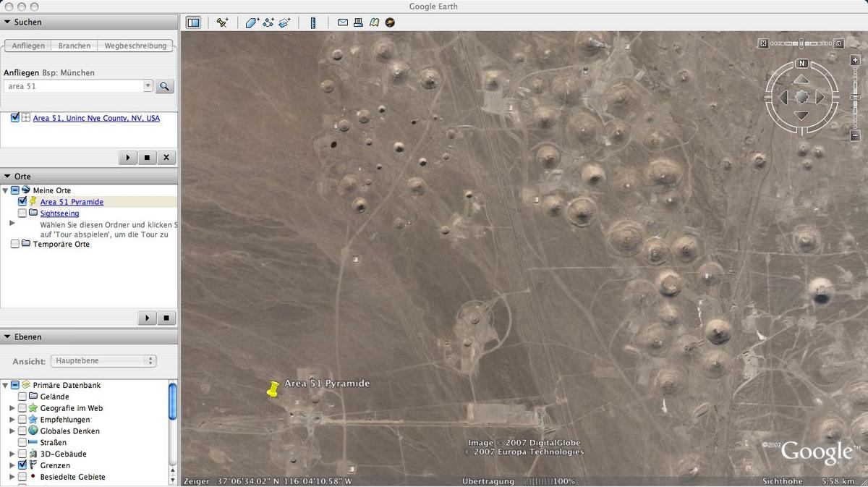Play the tour in the Orte panel

tap(147, 318)
